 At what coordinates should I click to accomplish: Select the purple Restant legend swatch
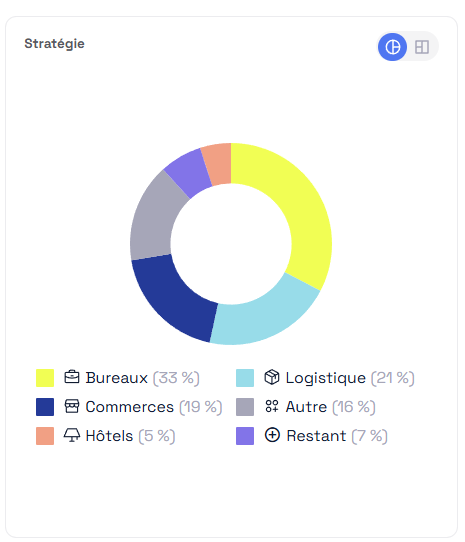(x=245, y=436)
